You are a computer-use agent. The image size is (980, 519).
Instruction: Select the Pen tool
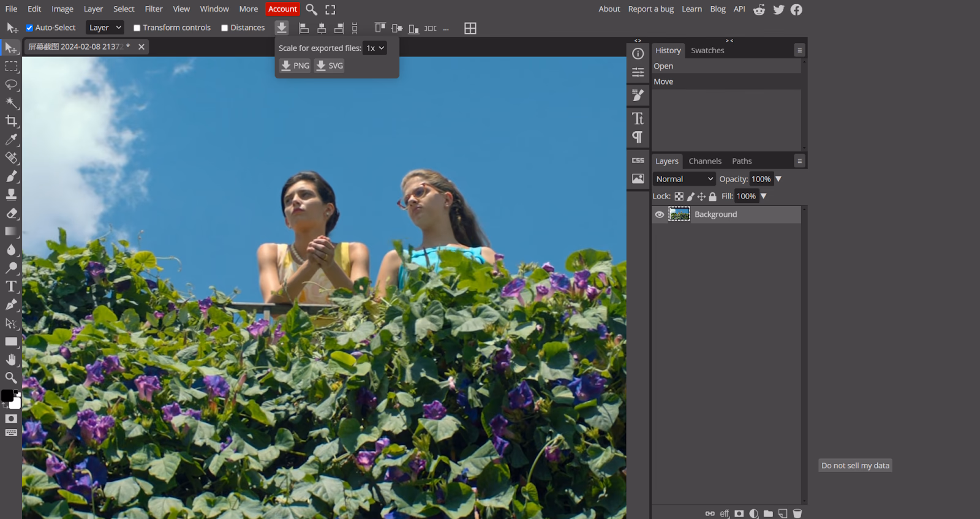pyautogui.click(x=11, y=305)
